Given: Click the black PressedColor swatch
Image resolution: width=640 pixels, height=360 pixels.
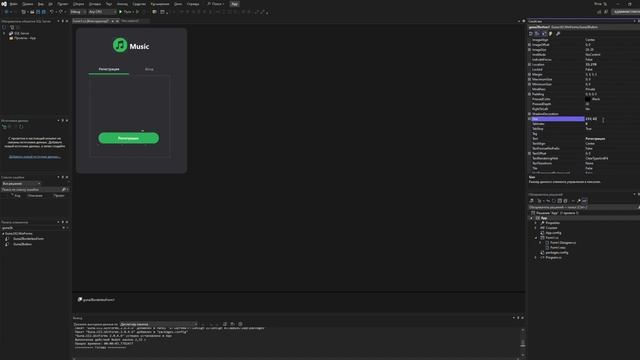Looking at the screenshot, I should [587, 99].
